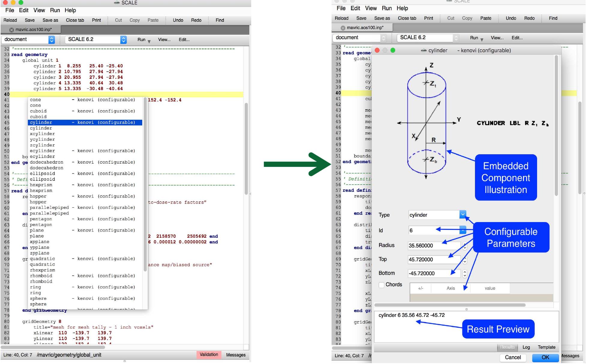The height and width of the screenshot is (364, 589).
Task: Undo the last edit
Action: (x=178, y=20)
